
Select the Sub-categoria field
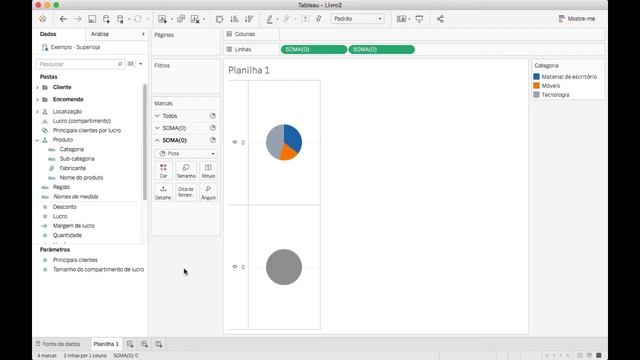pyautogui.click(x=77, y=159)
